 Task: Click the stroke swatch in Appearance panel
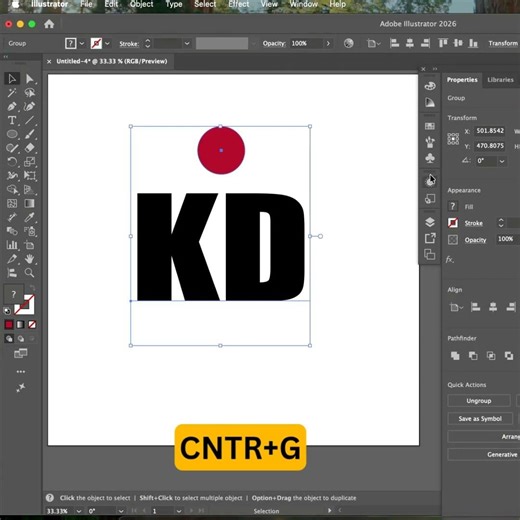click(x=453, y=223)
